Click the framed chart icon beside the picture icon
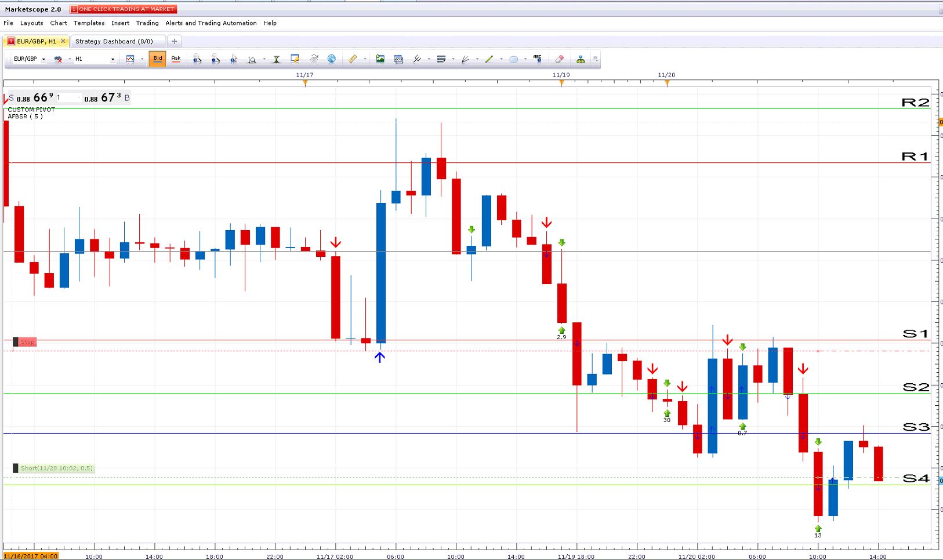 click(x=398, y=59)
